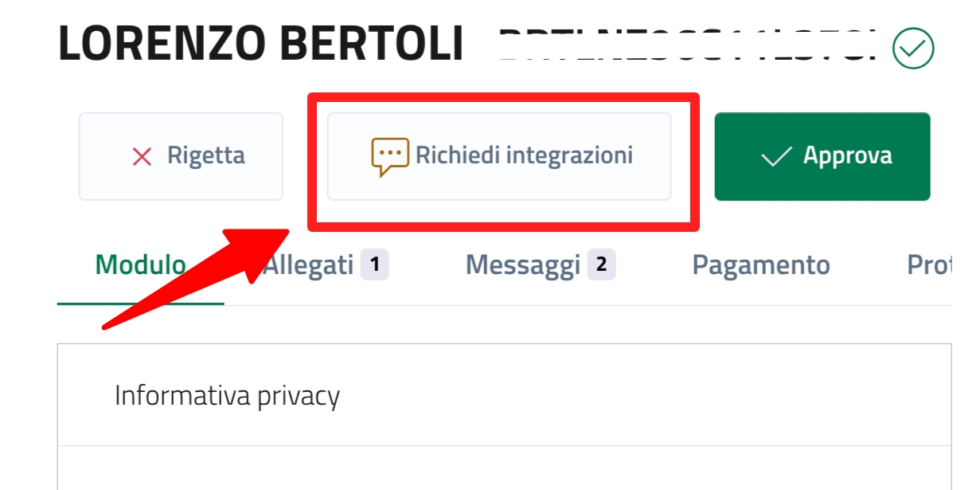Click the obscured code beside the name

pyautogui.click(x=686, y=46)
